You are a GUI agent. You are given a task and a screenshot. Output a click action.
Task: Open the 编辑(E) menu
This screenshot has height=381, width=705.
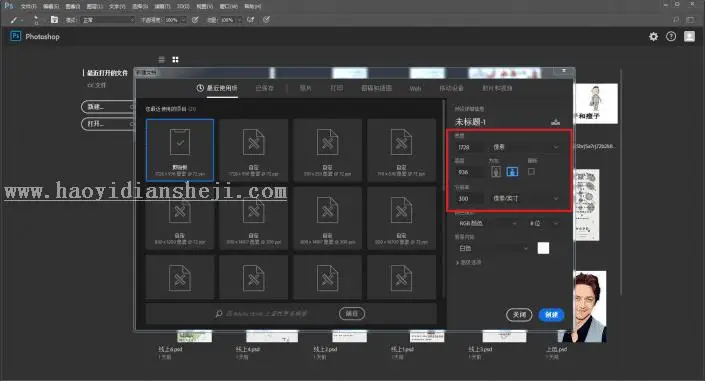(51, 6)
